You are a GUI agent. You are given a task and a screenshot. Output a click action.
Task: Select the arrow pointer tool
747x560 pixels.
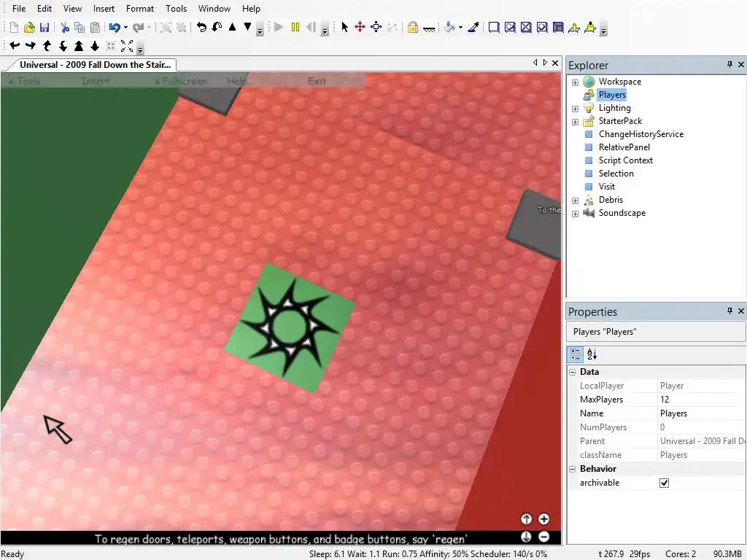point(345,27)
